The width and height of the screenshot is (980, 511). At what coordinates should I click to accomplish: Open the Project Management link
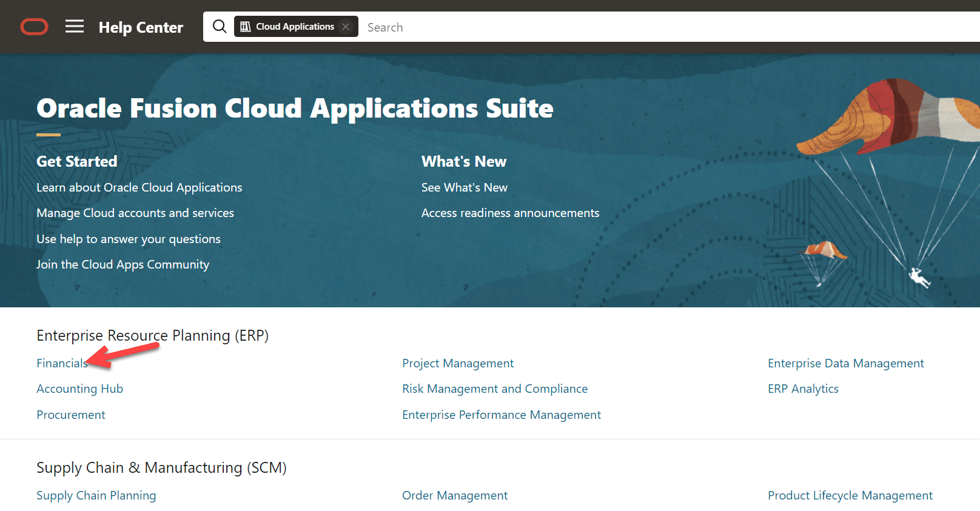(458, 363)
